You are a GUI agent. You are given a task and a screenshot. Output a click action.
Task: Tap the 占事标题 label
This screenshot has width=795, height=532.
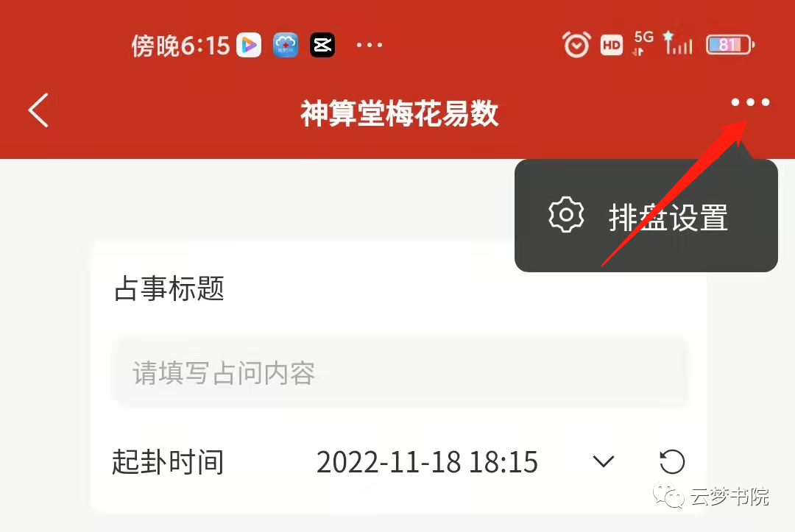(x=169, y=288)
